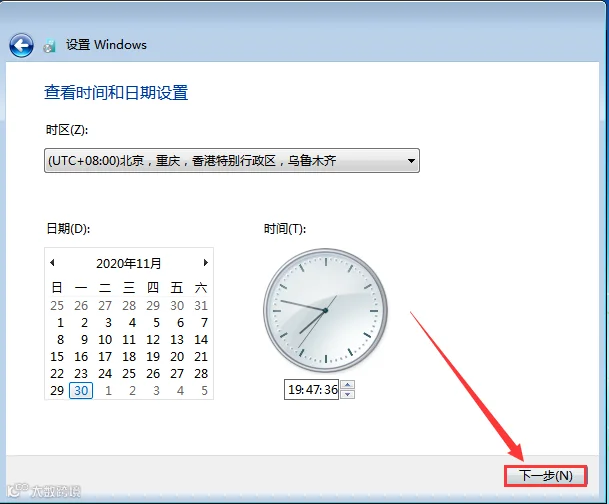Open the time zone dropdown arrow
609x504 pixels.
(x=411, y=160)
